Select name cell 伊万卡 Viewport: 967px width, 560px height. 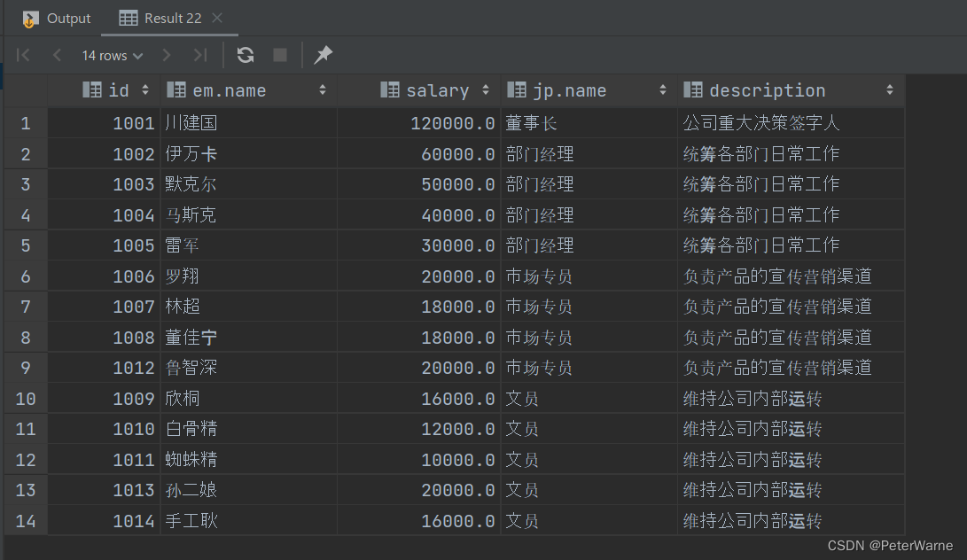(x=248, y=153)
